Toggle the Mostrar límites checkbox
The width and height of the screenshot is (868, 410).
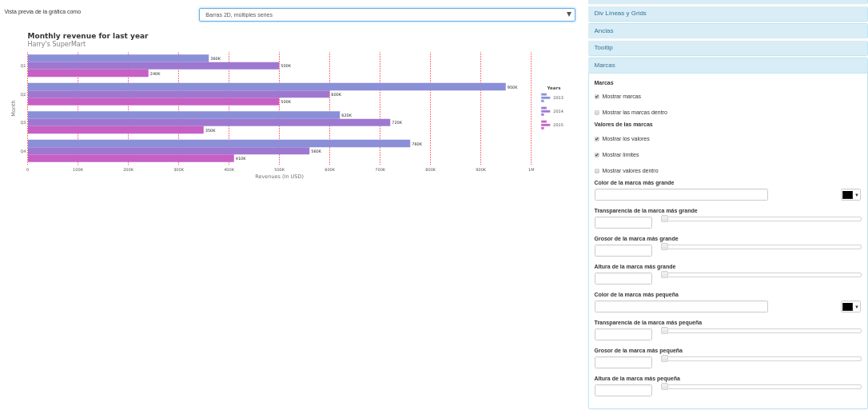(x=597, y=155)
